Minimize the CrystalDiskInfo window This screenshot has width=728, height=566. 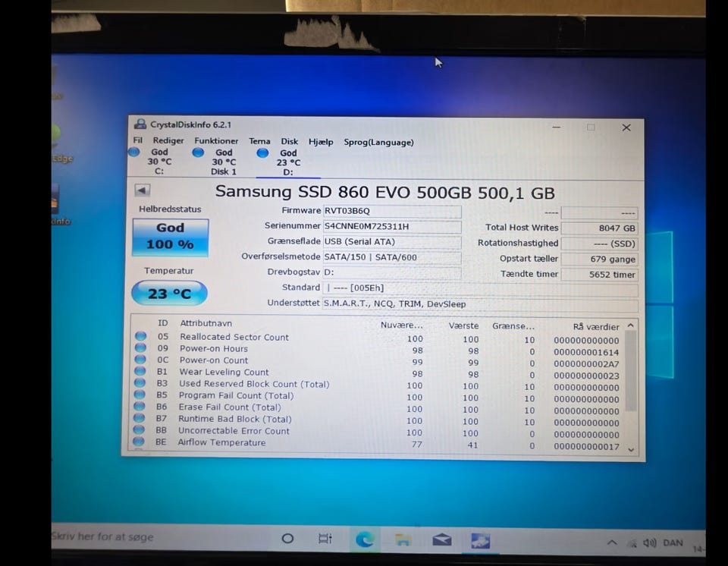coord(556,127)
